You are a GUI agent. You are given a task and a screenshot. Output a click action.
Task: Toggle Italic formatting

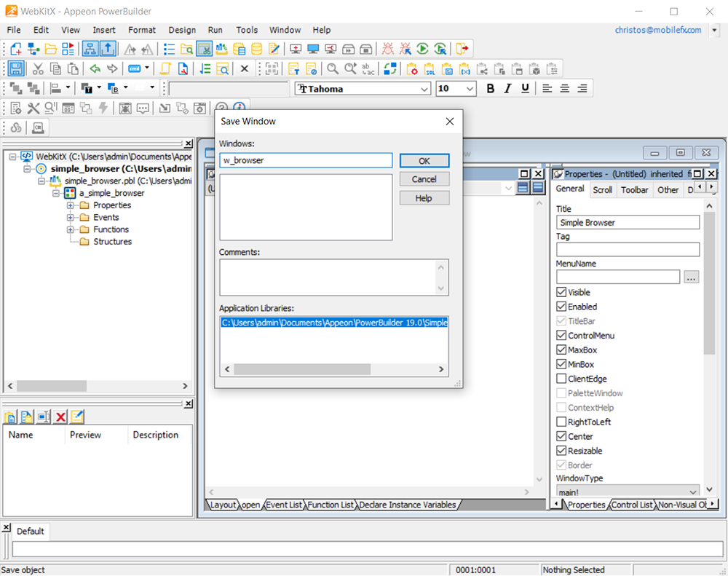coord(508,88)
